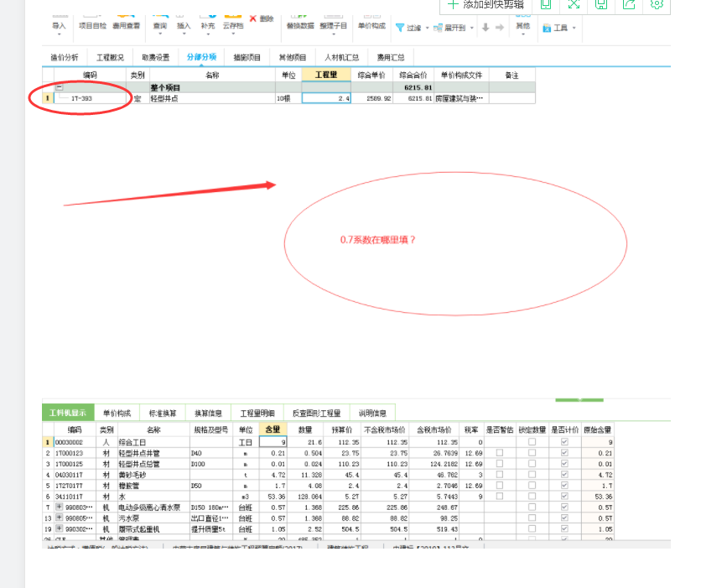Open the 云存档 cloud archive tool
This screenshot has width=701, height=588.
point(233,25)
